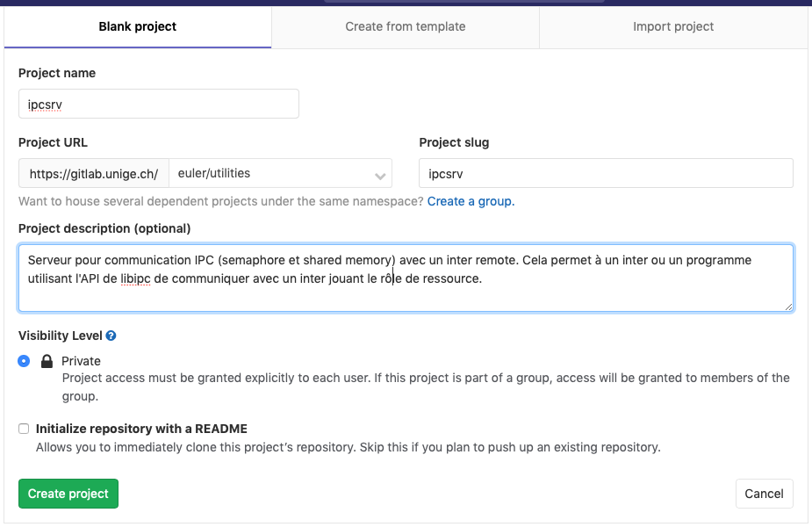Switch to the Blank project tab
This screenshot has height=527, width=812.
pos(138,26)
